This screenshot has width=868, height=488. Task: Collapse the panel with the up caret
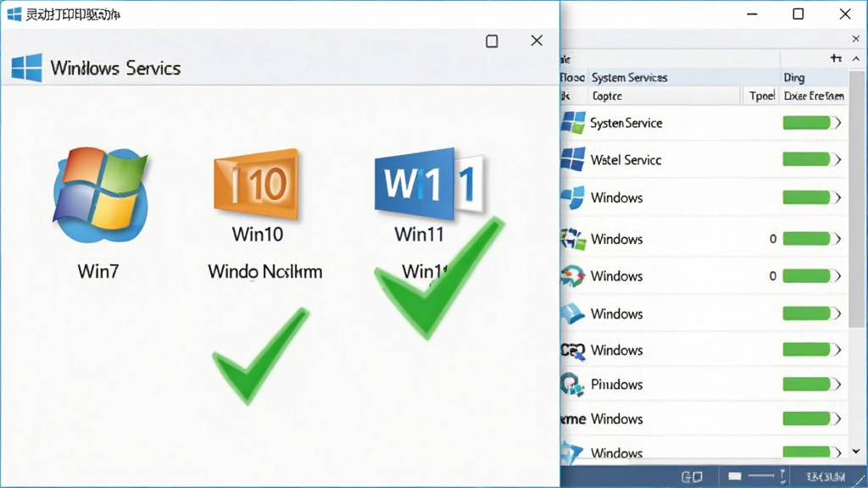(856, 58)
